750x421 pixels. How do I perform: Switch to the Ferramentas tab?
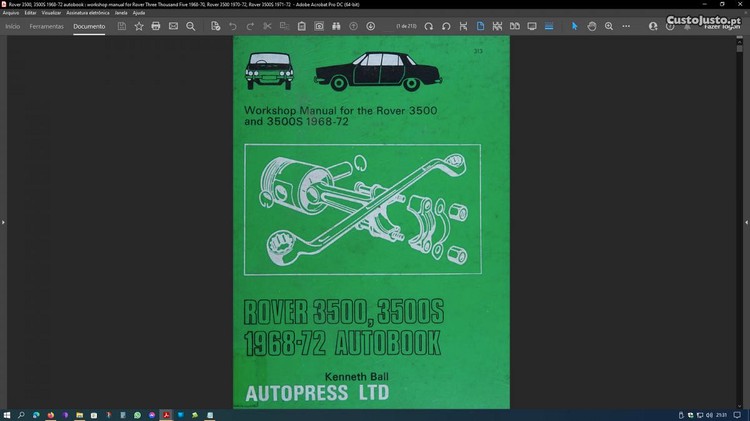(46, 26)
